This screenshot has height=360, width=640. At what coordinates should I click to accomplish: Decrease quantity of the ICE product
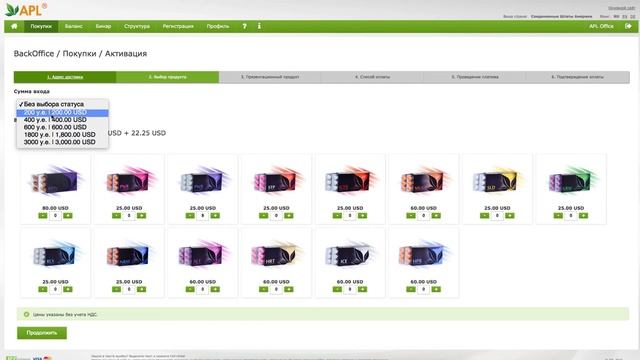pos(337,289)
